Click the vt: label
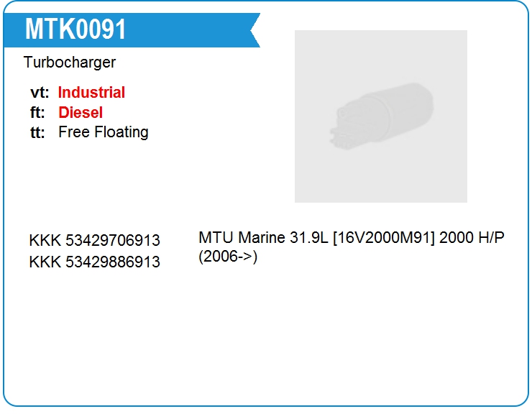 click(x=40, y=93)
